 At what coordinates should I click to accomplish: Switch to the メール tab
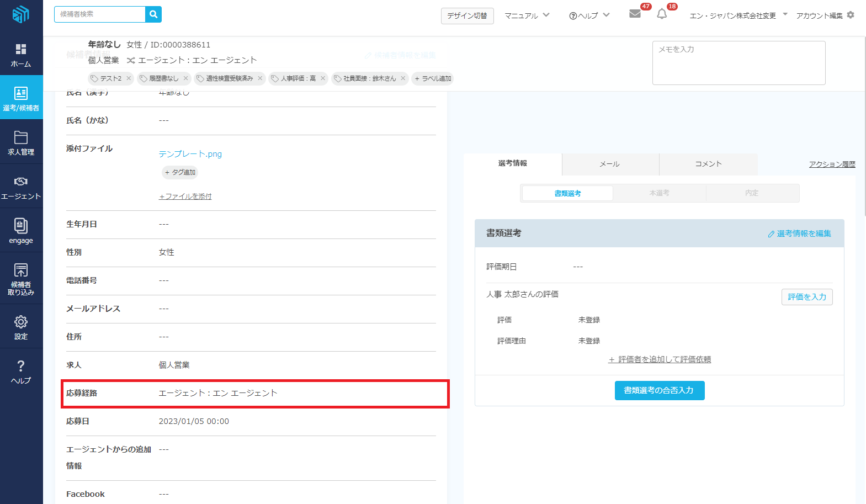[610, 164]
